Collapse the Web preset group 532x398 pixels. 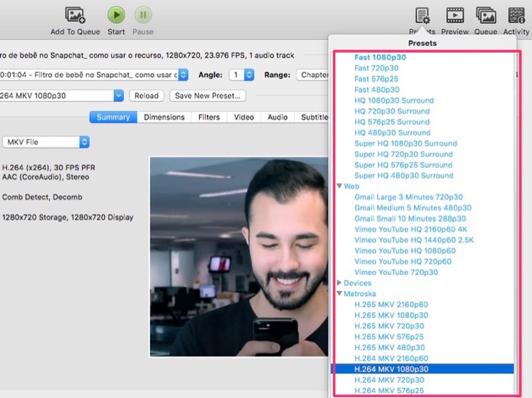tap(340, 186)
